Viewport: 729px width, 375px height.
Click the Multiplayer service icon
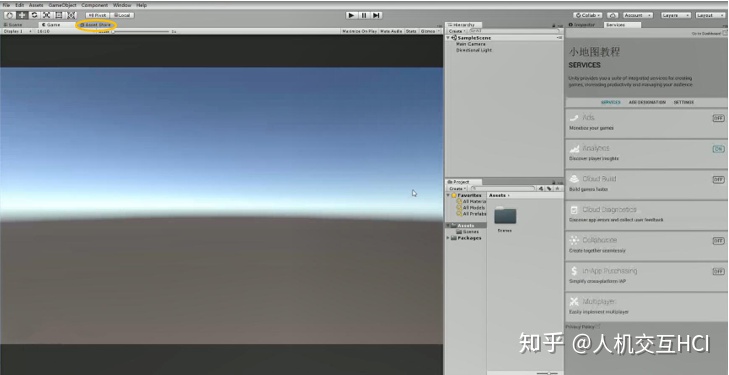[574, 302]
